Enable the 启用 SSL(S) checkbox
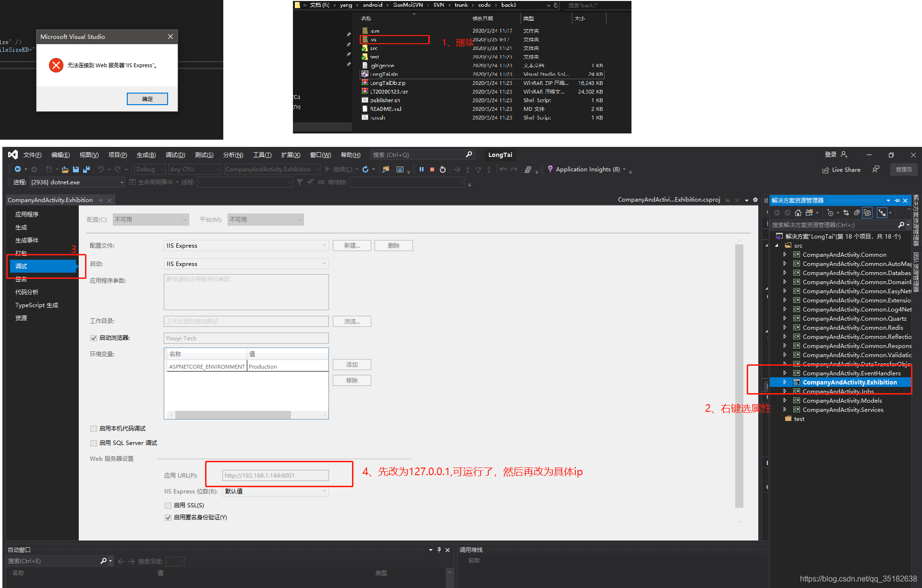Viewport: 922px width, 588px height. tap(168, 505)
